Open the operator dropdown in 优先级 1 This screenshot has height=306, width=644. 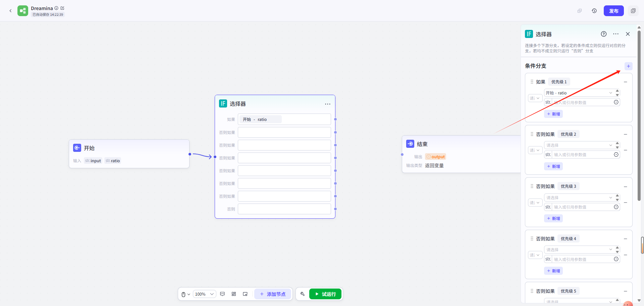(535, 98)
